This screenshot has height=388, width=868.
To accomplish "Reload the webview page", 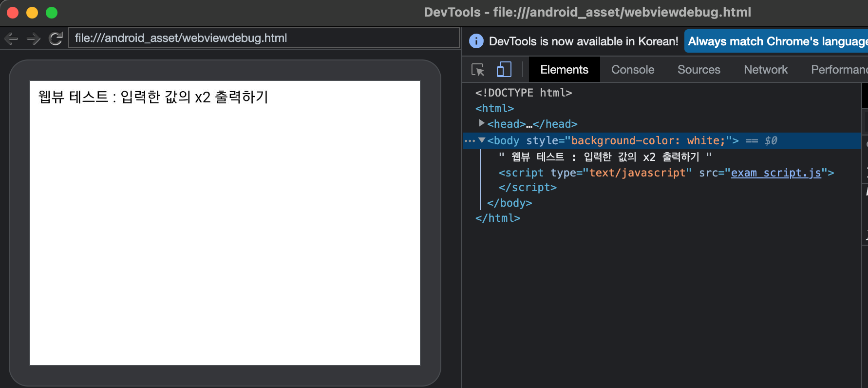I will click(x=56, y=38).
